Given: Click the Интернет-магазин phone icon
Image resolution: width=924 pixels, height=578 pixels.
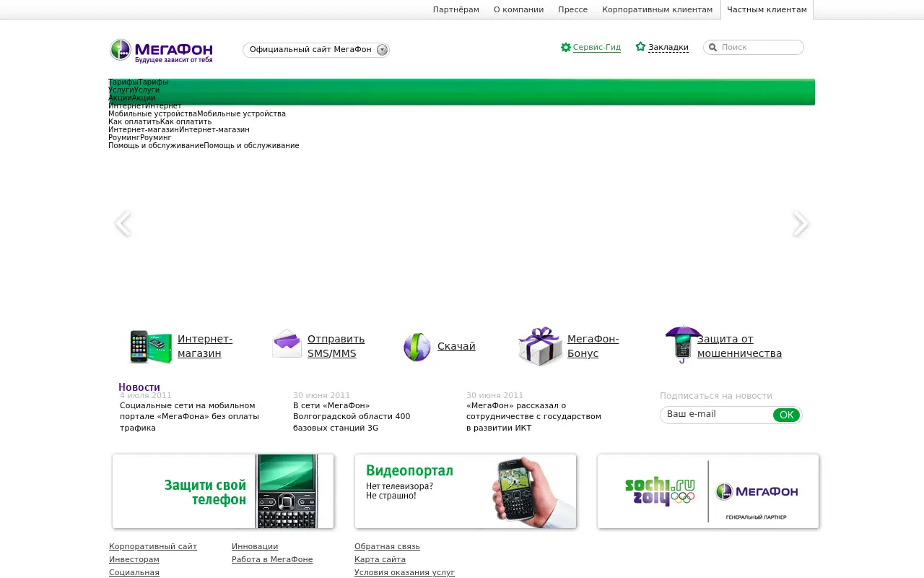Looking at the screenshot, I should (x=150, y=347).
